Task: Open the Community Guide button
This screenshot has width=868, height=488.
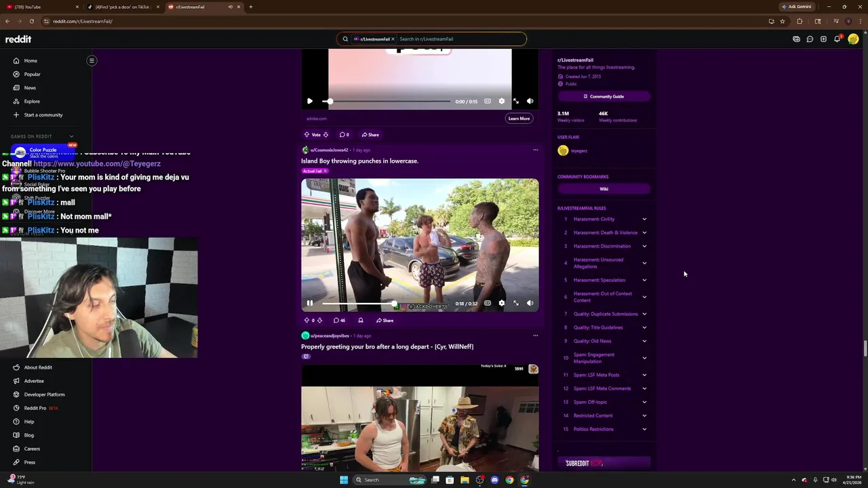Action: pyautogui.click(x=604, y=96)
